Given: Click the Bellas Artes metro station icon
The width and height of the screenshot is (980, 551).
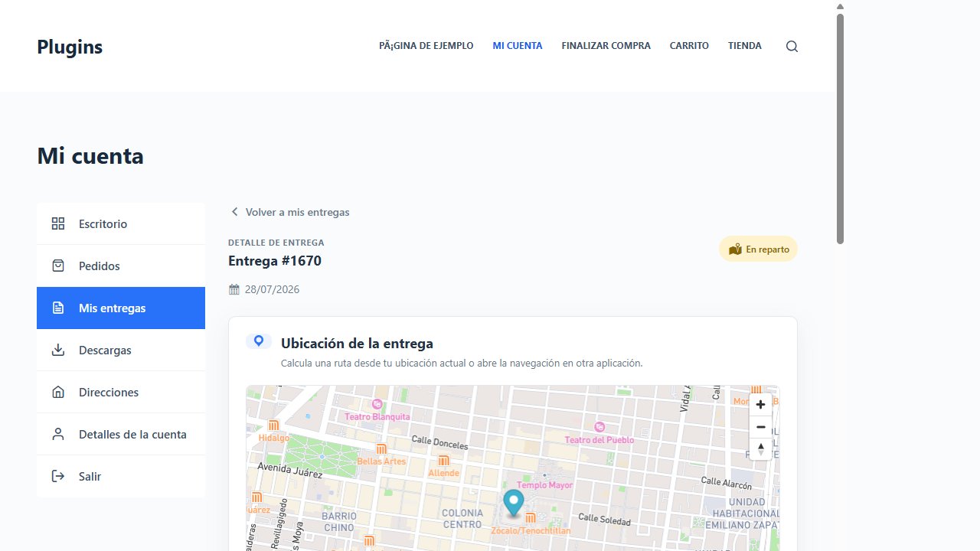Looking at the screenshot, I should coord(381,449).
